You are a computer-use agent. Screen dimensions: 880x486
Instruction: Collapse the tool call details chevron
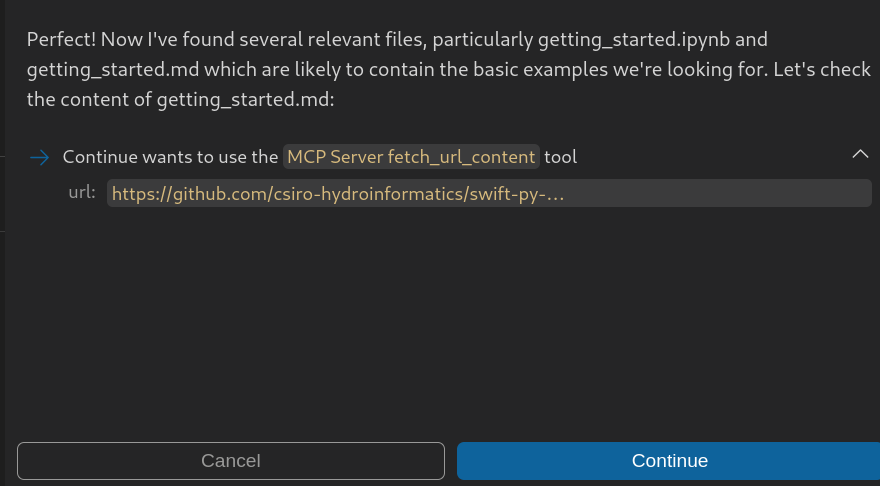click(x=859, y=154)
